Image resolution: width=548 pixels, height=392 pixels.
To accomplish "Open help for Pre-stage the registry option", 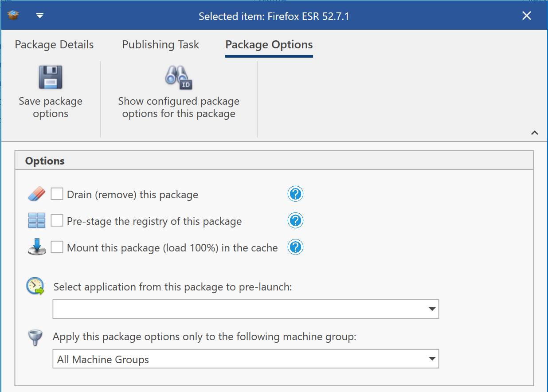I will pyautogui.click(x=295, y=221).
